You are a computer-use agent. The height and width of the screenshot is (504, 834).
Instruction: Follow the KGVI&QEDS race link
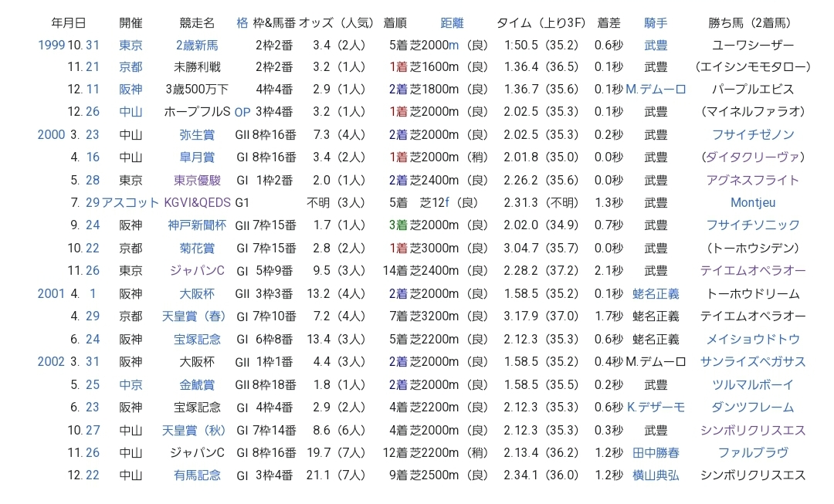[x=198, y=203]
